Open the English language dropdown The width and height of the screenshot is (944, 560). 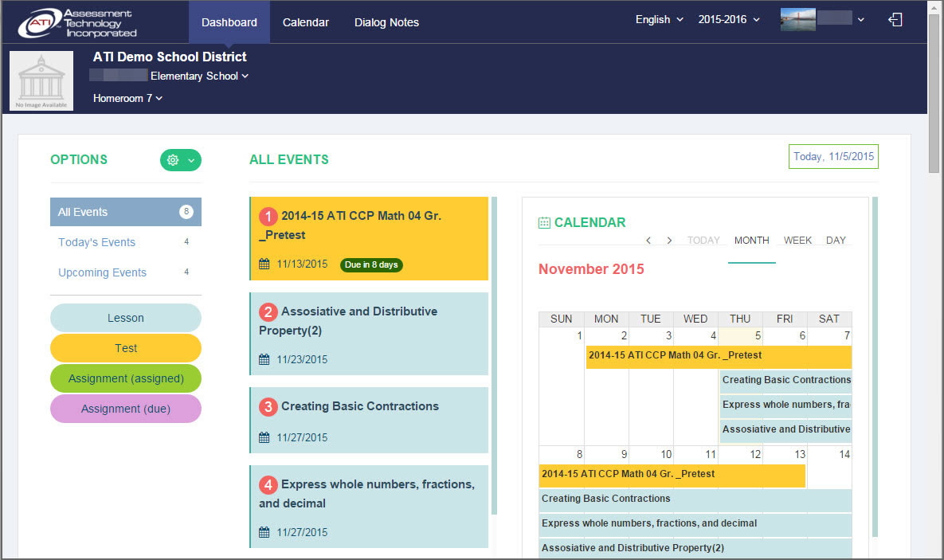pos(659,19)
